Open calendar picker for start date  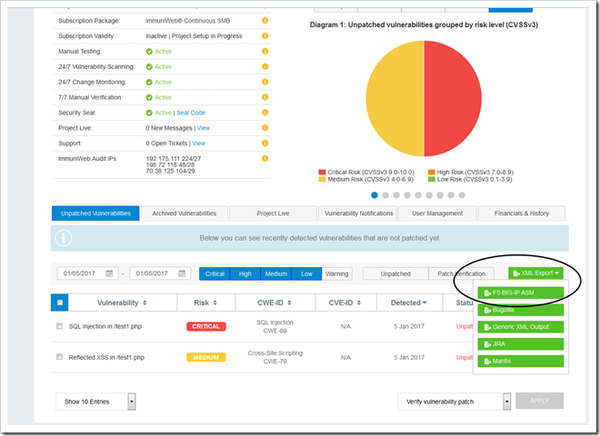click(113, 273)
